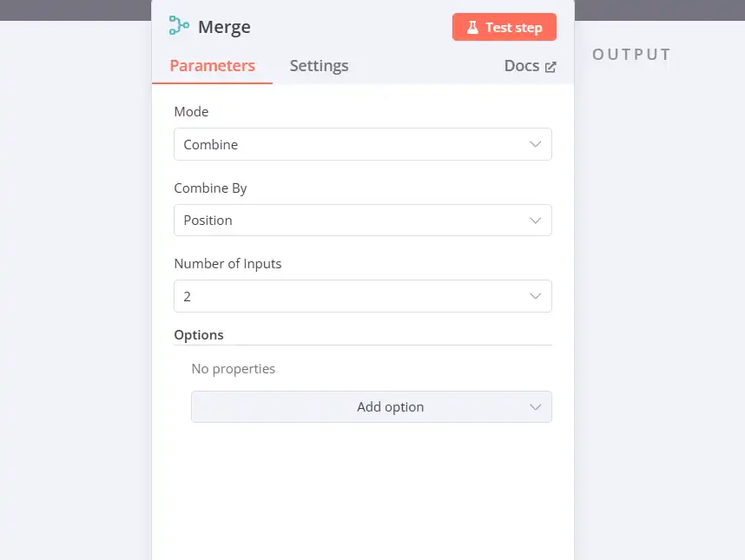Run the Test step button
The image size is (745, 560).
coord(504,27)
